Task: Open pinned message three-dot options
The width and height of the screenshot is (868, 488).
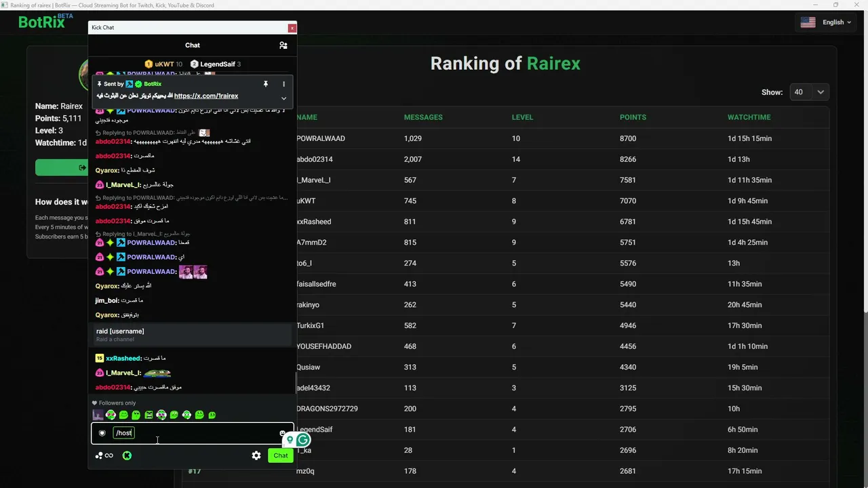Action: coord(283,84)
